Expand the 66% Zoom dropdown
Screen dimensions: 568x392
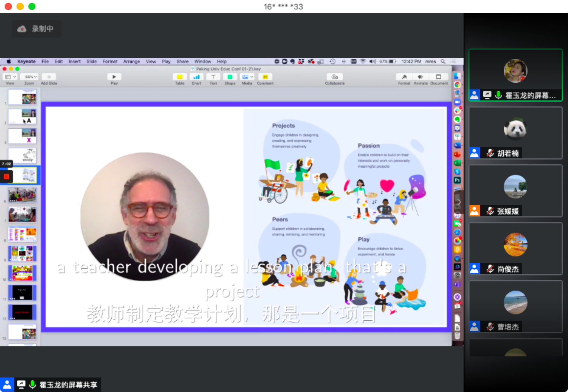click(x=29, y=77)
